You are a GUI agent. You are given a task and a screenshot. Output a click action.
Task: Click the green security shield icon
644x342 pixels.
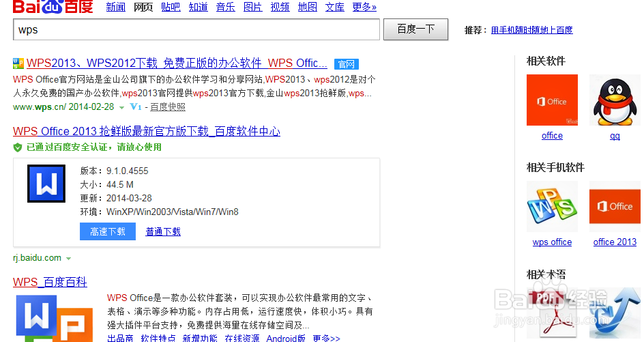coord(18,147)
